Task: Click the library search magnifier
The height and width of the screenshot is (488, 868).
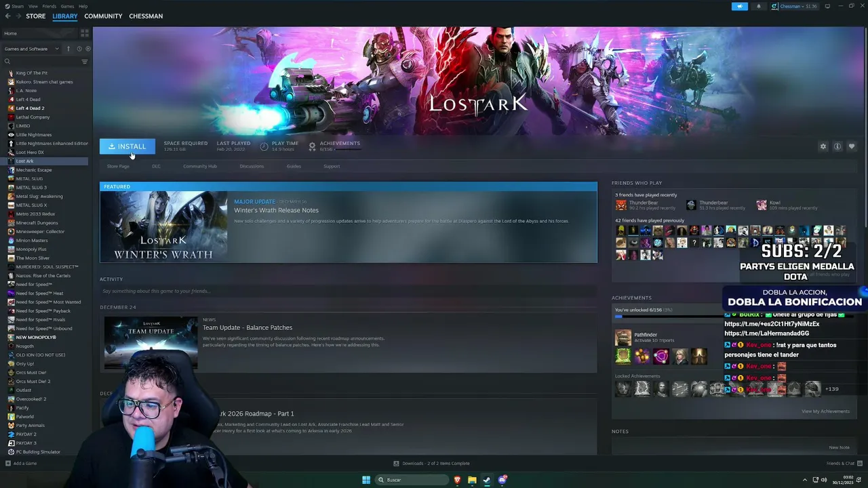Action: point(7,62)
